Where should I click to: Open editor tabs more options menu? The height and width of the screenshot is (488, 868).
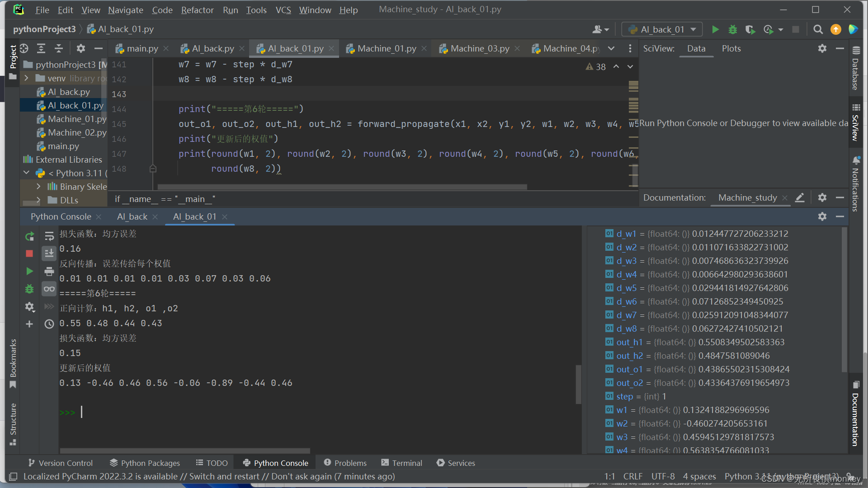pyautogui.click(x=630, y=48)
